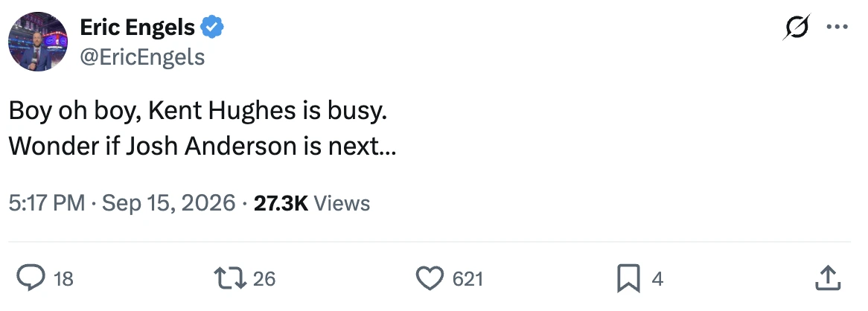
Task: Click the reply count 18
Action: [64, 279]
